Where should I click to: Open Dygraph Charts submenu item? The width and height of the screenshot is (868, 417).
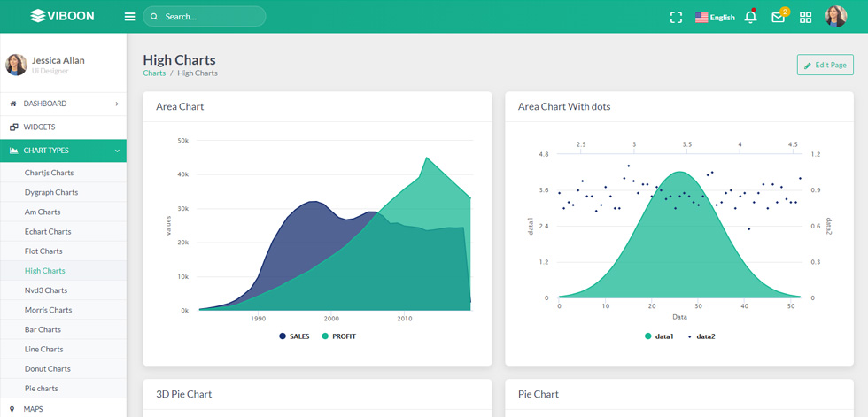[63, 192]
